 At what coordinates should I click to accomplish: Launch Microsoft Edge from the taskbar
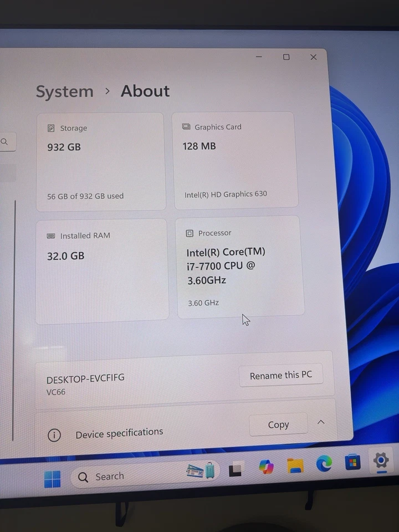click(x=324, y=463)
